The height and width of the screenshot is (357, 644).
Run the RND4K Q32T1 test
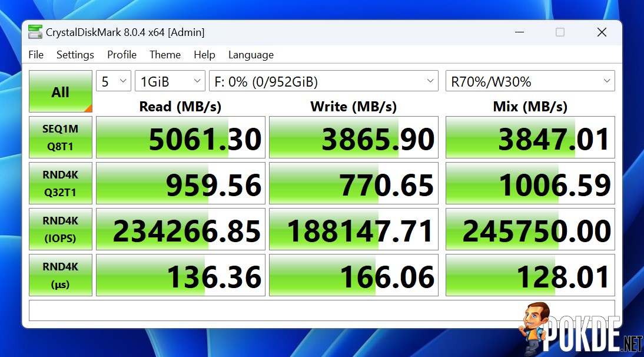click(61, 183)
